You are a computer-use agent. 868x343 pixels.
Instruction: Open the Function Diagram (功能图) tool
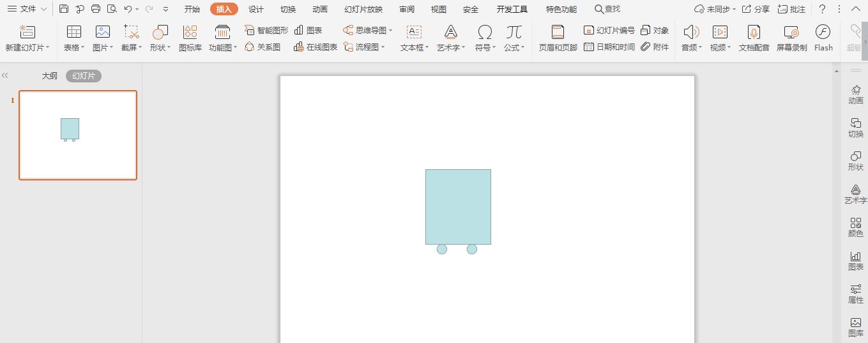[222, 32]
